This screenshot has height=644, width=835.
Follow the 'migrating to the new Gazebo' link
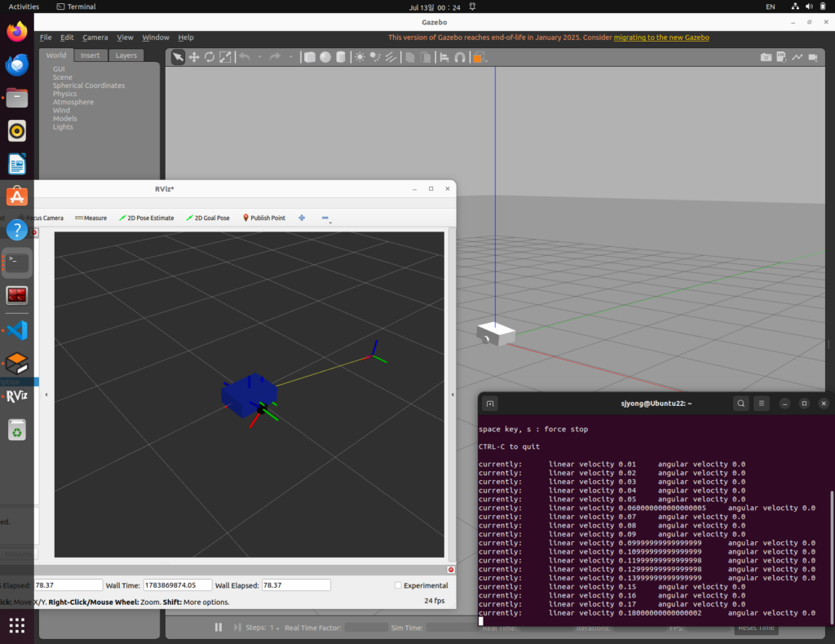click(661, 37)
